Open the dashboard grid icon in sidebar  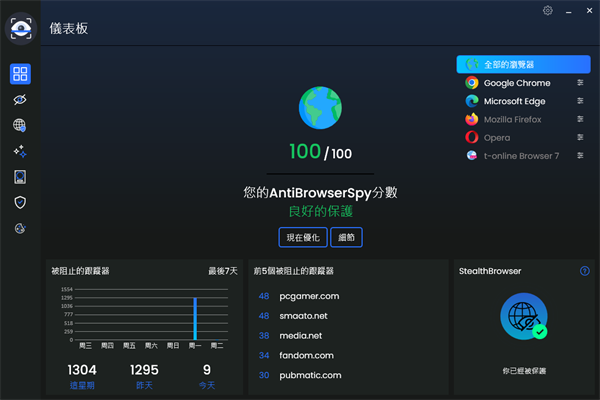tap(20, 74)
